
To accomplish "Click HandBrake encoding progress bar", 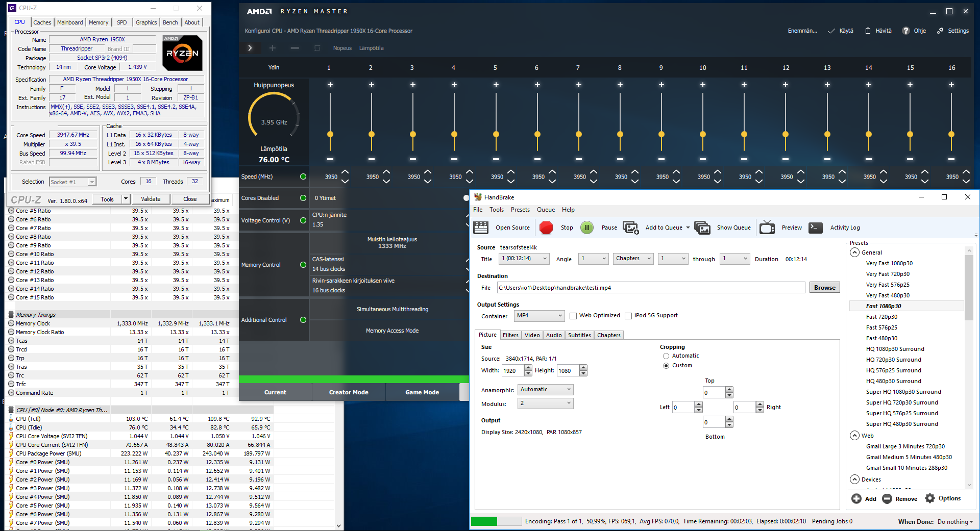I will pyautogui.click(x=496, y=521).
